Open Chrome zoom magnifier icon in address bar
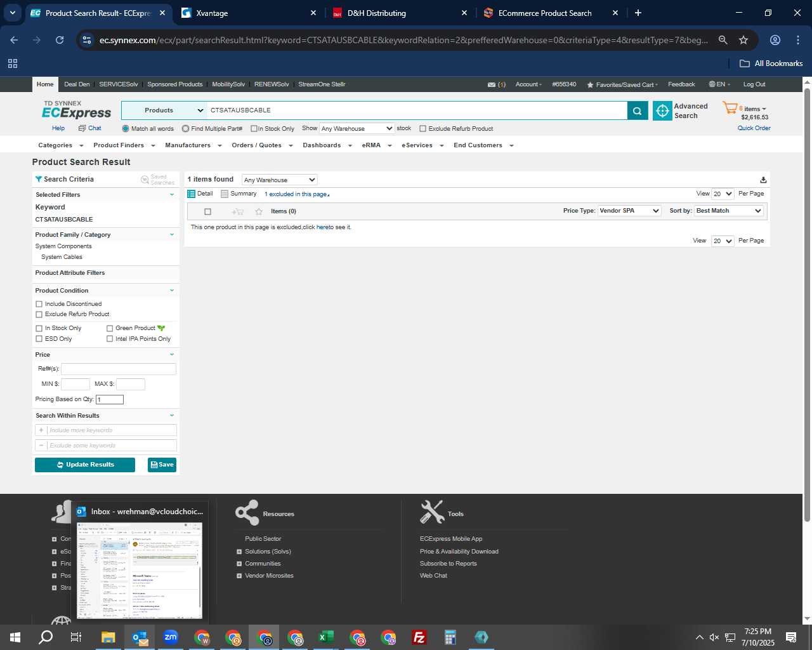 [723, 40]
